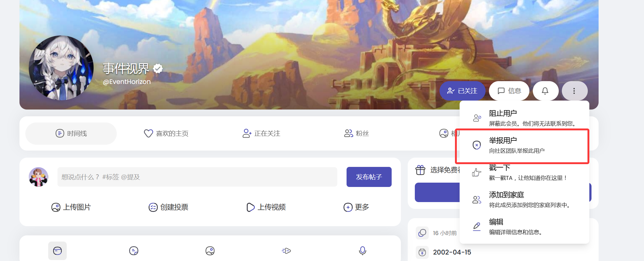Open the 粉丝 followers tab
The width and height of the screenshot is (644, 261).
click(356, 133)
